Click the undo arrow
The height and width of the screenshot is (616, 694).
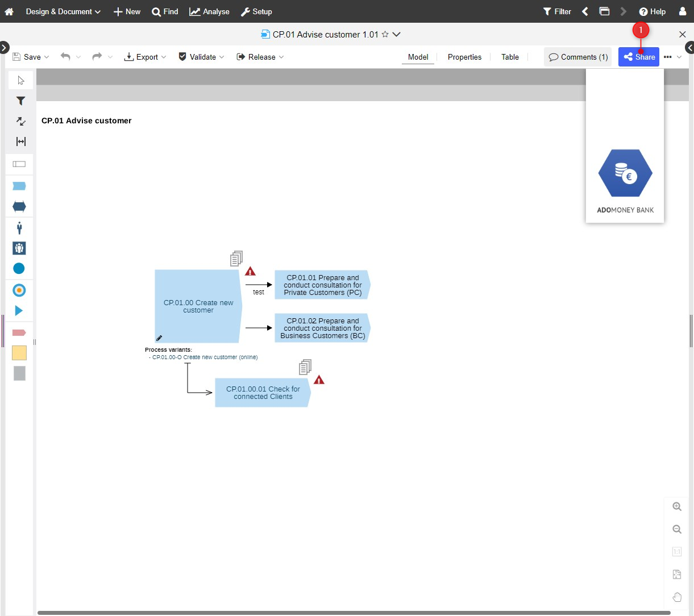(65, 57)
